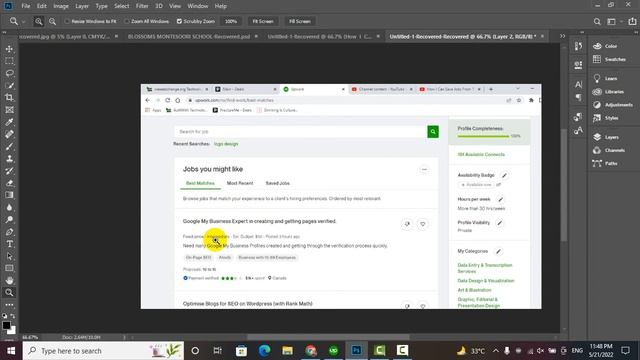640x360 pixels.
Task: Open the Zoom tool preset picker arrow
Action: [24, 22]
